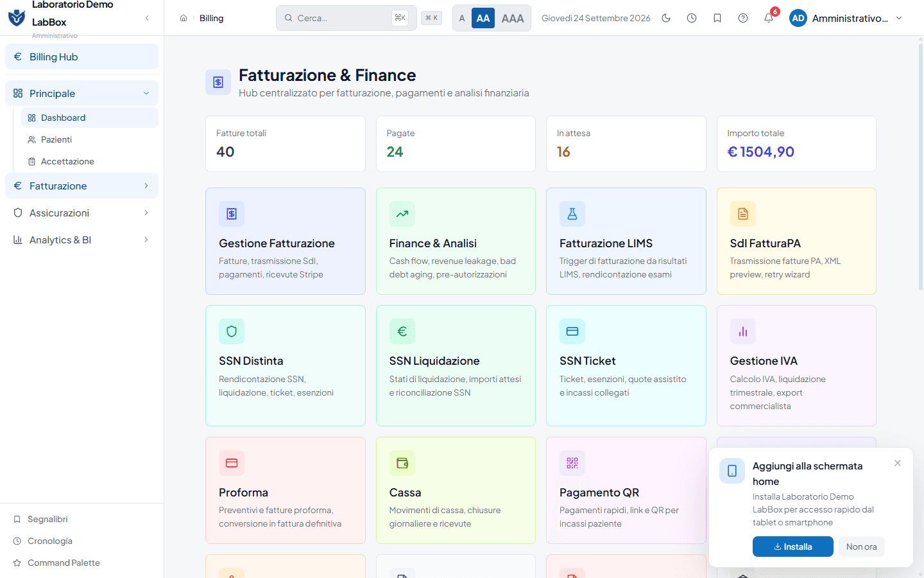924x578 pixels.
Task: Open Accettazione in sidebar
Action: pyautogui.click(x=90, y=161)
